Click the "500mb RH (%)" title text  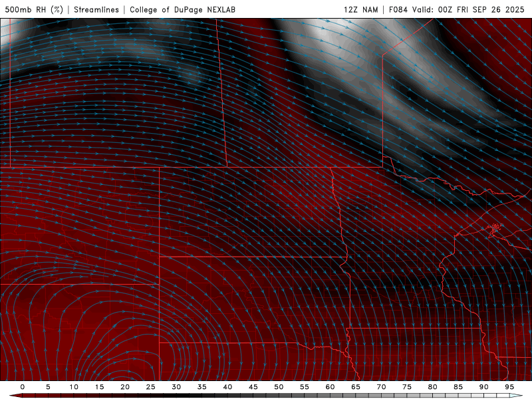pos(34,9)
